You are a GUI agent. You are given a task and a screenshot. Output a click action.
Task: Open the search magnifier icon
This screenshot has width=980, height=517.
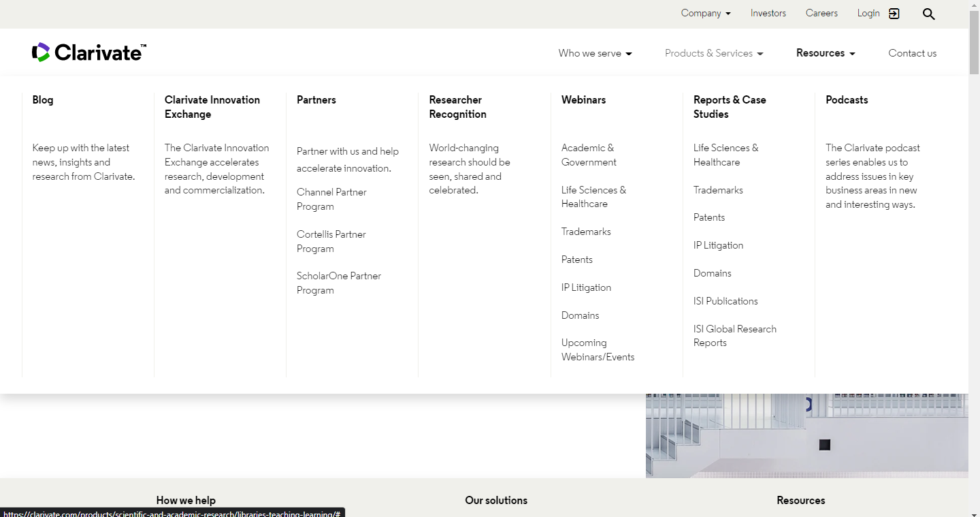coord(929,14)
